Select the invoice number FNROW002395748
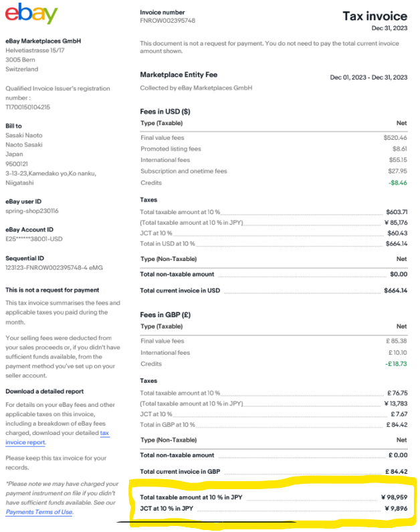The height and width of the screenshot is (532, 420). pyautogui.click(x=167, y=21)
